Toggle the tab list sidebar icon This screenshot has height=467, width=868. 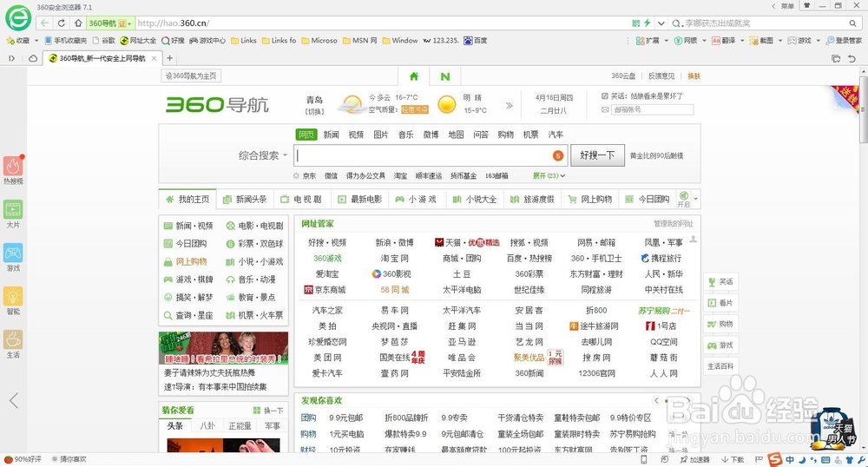(x=11, y=58)
